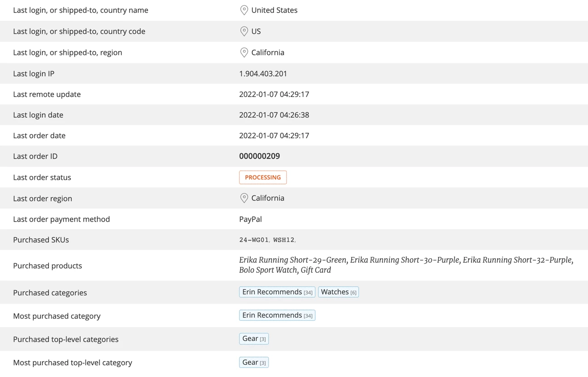
Task: Click Gear tag in Purchased top-level categories row
Action: [254, 339]
